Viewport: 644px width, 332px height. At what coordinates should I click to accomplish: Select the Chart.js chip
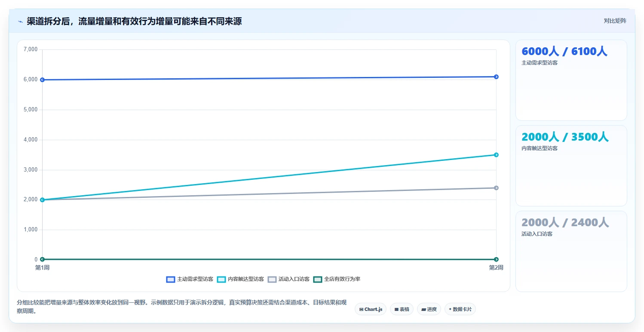coord(371,309)
